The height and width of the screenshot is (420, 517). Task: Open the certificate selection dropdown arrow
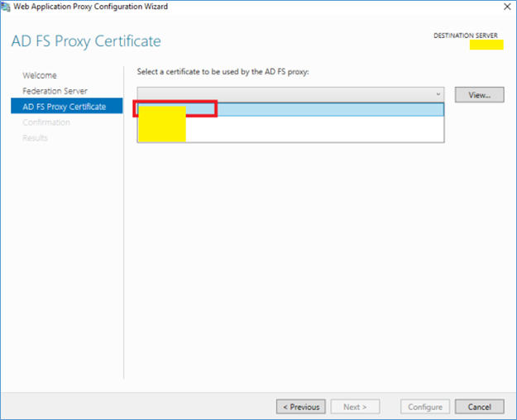(x=438, y=94)
